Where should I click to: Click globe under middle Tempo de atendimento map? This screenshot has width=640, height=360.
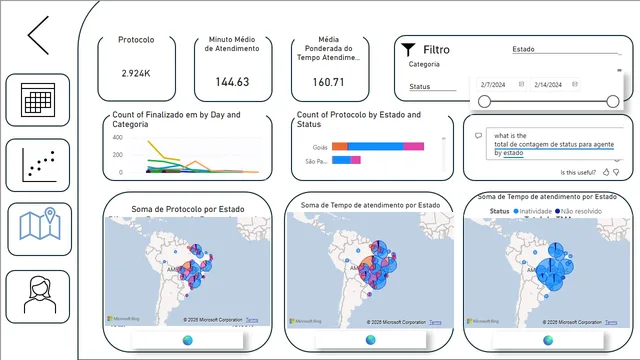pos(371,340)
